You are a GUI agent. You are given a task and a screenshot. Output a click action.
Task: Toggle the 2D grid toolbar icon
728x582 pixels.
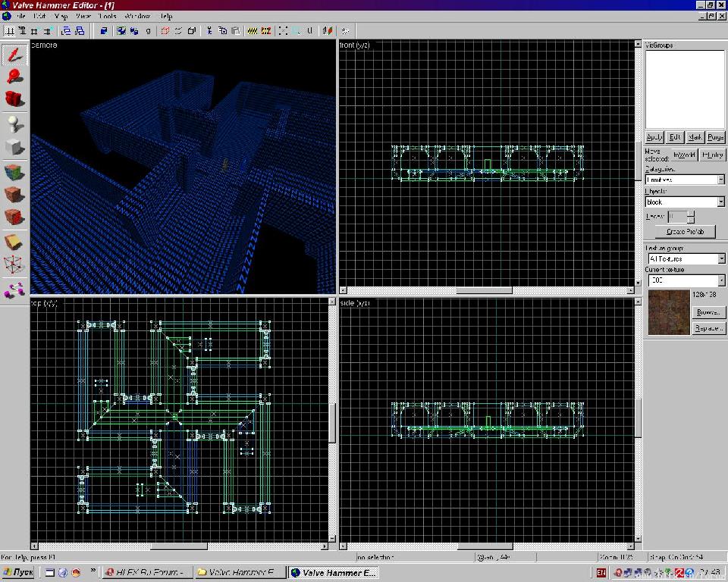(9, 31)
